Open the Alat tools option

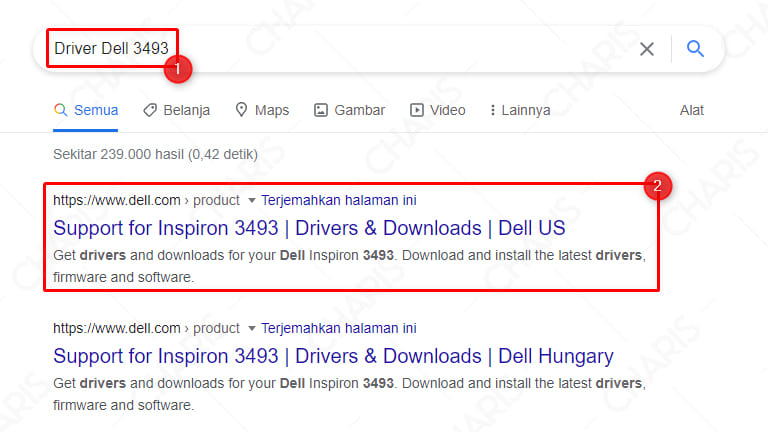(x=692, y=110)
